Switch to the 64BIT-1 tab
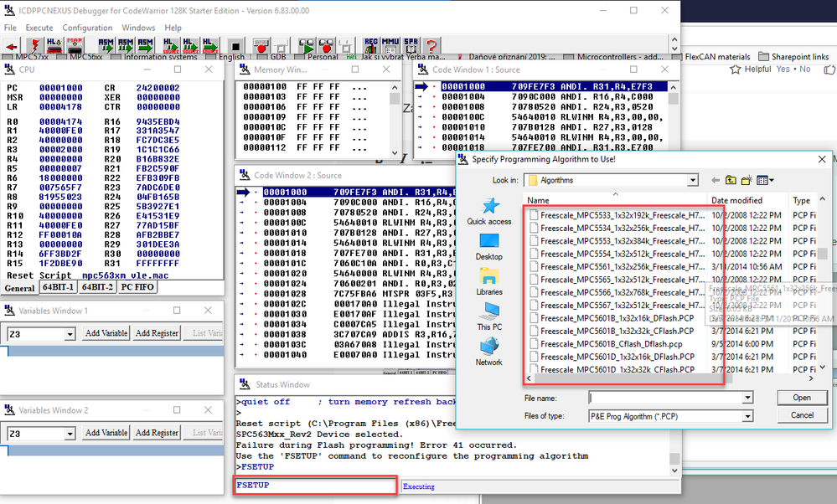Viewport: 837px width, 504px height. point(58,287)
